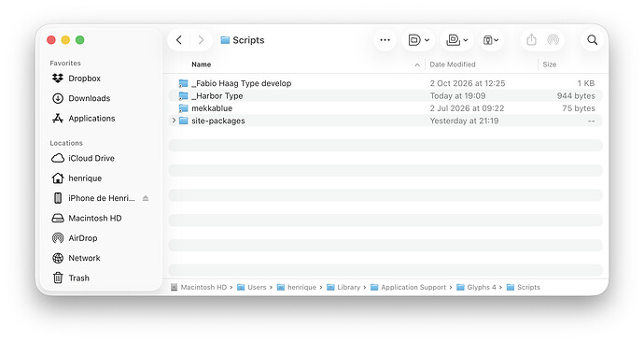Sort by the Size column

pyautogui.click(x=550, y=64)
